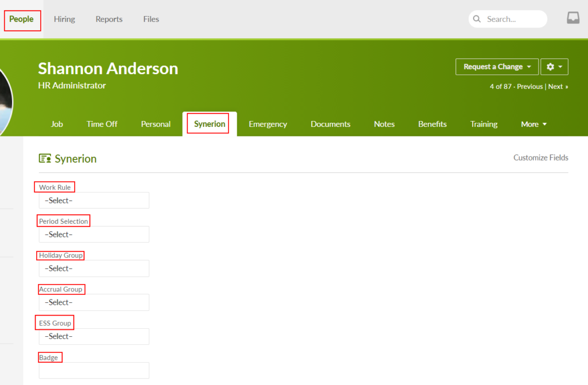The height and width of the screenshot is (385, 588).
Task: Open the settings gear menu
Action: click(554, 66)
